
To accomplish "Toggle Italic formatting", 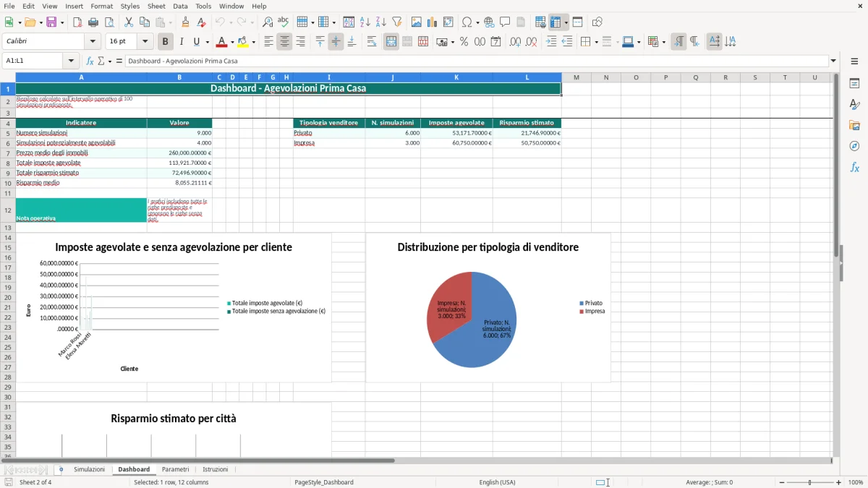I will [x=182, y=42].
